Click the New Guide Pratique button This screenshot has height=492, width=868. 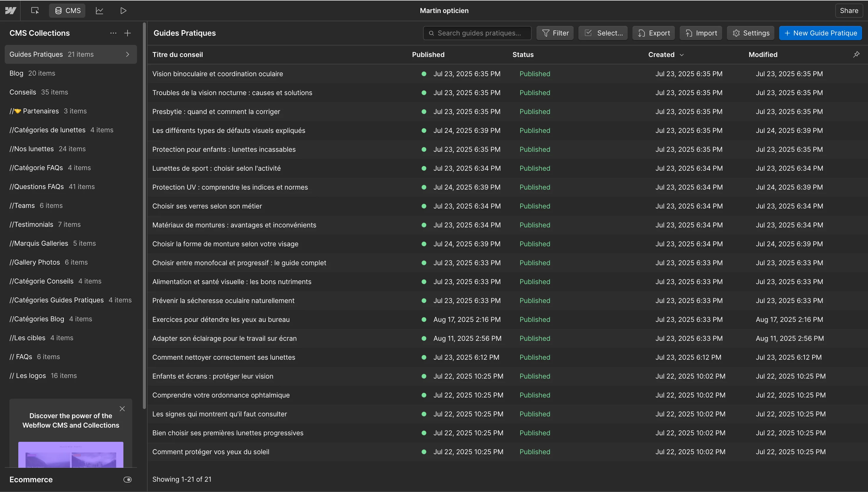[820, 33]
